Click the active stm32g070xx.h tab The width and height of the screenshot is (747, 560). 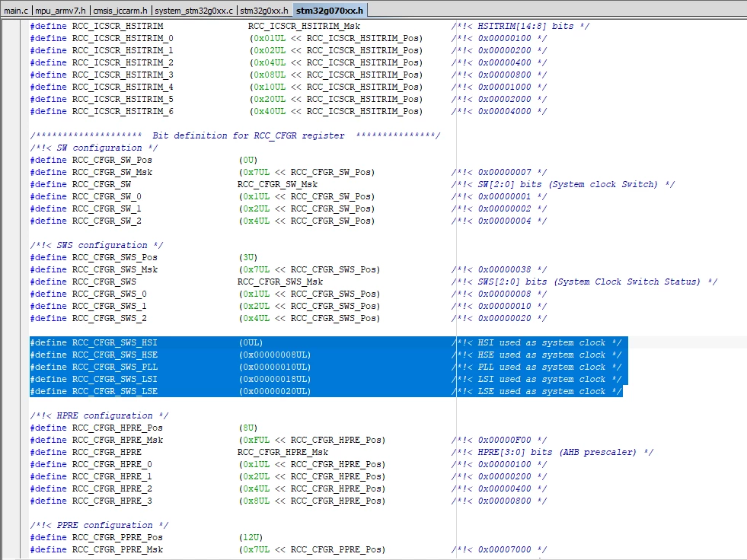(x=330, y=10)
